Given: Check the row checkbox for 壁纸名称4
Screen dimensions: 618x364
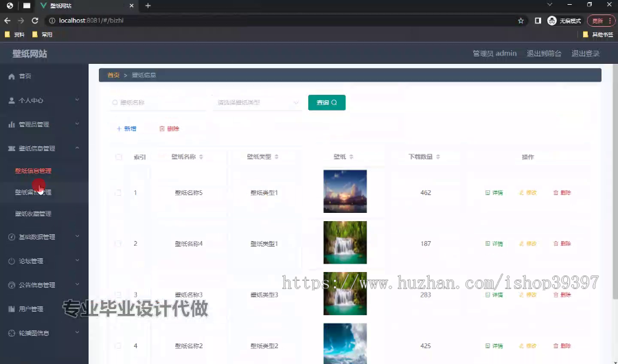Looking at the screenshot, I should pos(118,244).
